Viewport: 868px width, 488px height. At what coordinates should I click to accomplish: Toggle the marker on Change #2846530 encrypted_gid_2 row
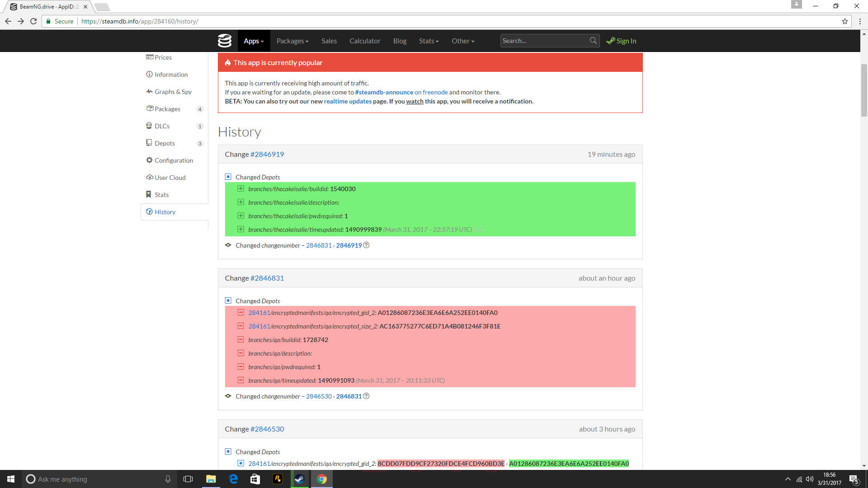tap(241, 463)
